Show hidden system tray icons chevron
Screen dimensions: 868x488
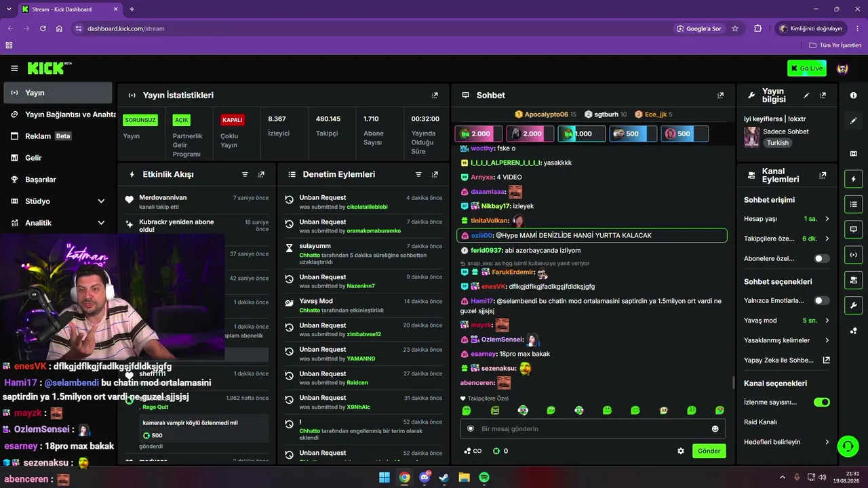782,477
